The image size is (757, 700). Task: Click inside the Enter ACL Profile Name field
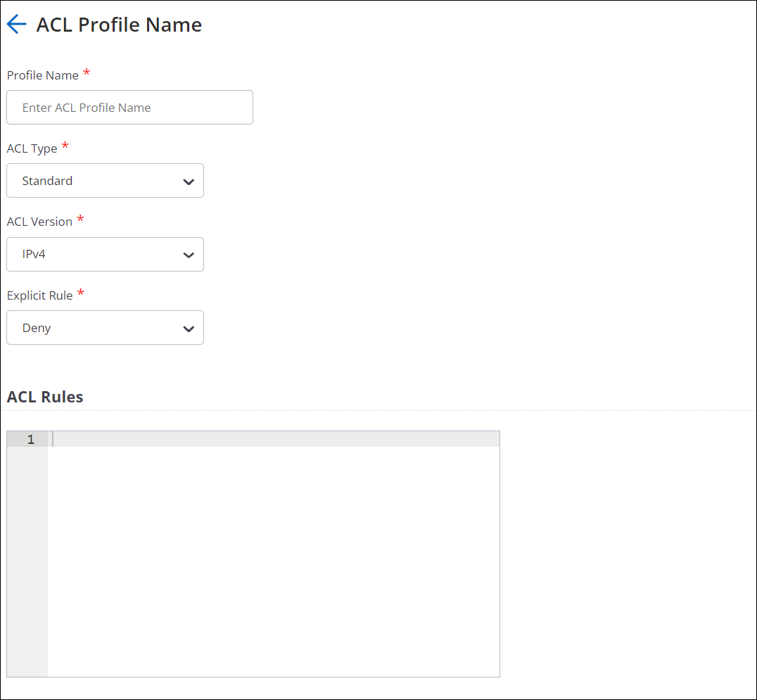coord(129,107)
